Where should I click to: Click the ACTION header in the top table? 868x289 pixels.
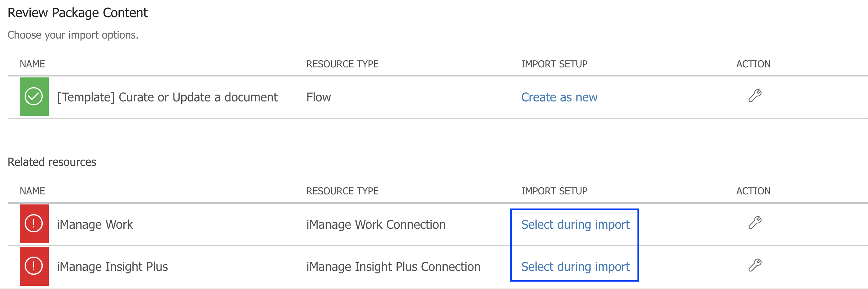(753, 64)
